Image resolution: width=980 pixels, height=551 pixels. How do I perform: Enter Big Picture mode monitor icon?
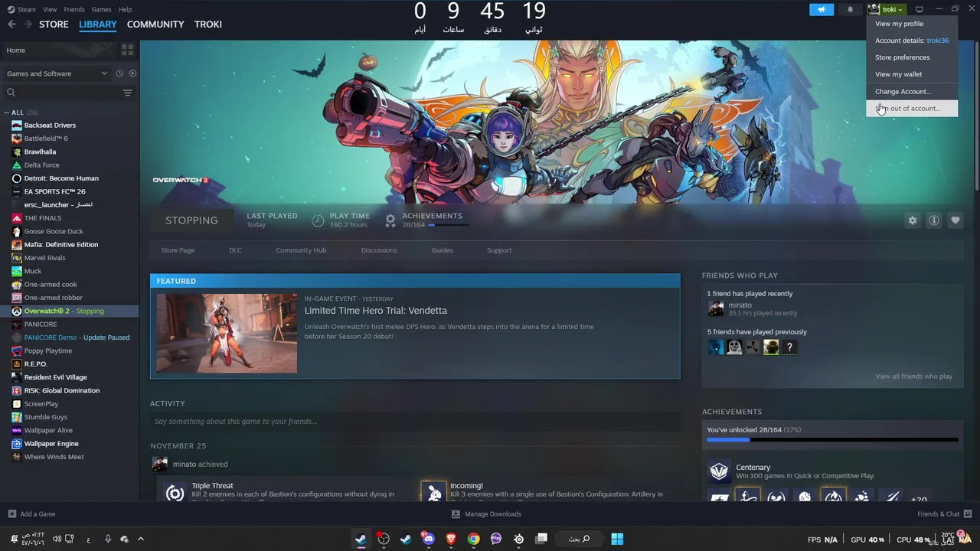coord(920,9)
